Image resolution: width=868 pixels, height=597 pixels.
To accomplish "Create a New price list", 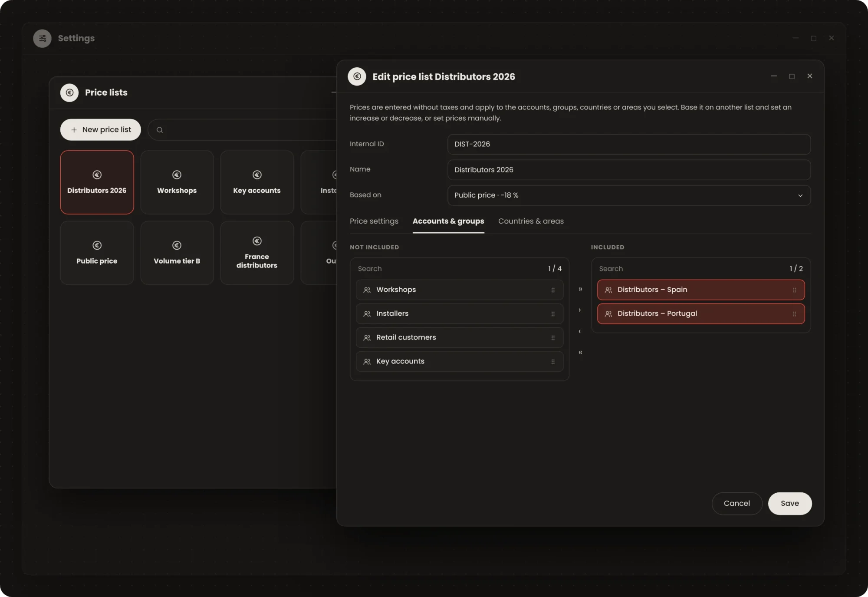I will [x=101, y=130].
